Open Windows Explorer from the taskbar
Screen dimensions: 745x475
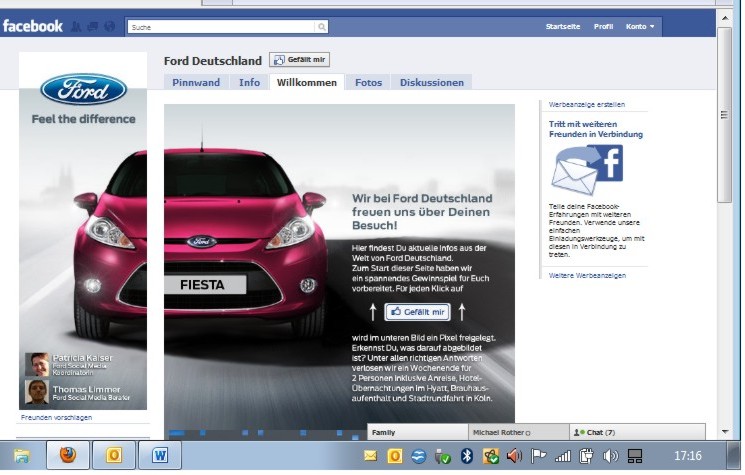click(22, 456)
